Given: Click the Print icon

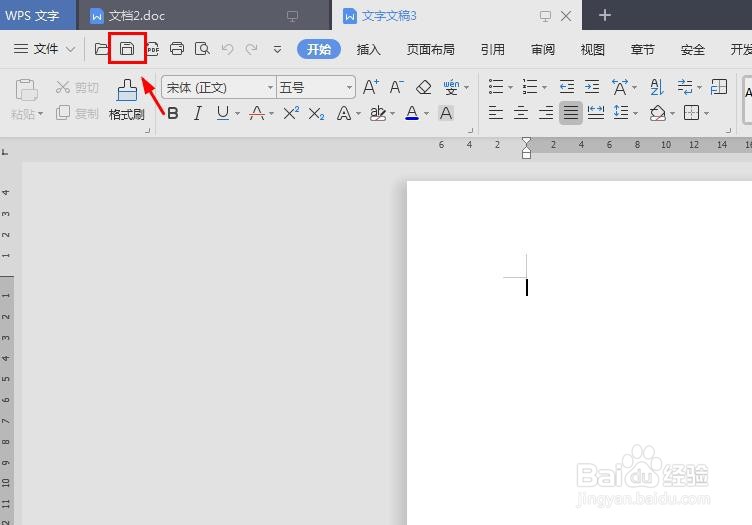Looking at the screenshot, I should click(x=177, y=48).
